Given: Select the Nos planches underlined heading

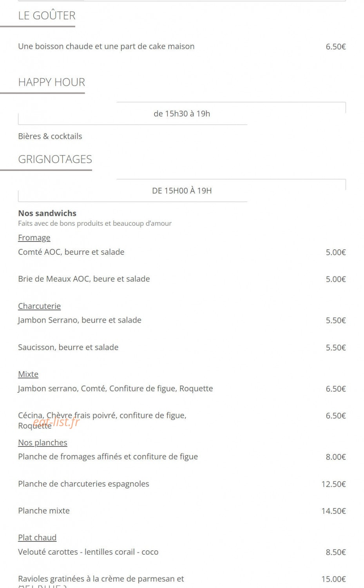Looking at the screenshot, I should 43,443.
